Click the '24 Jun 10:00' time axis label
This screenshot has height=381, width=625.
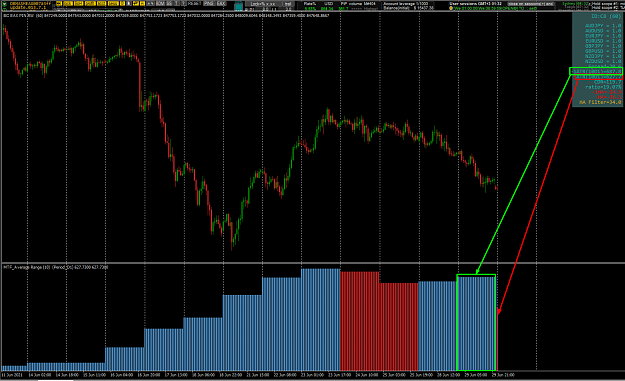click(367, 375)
